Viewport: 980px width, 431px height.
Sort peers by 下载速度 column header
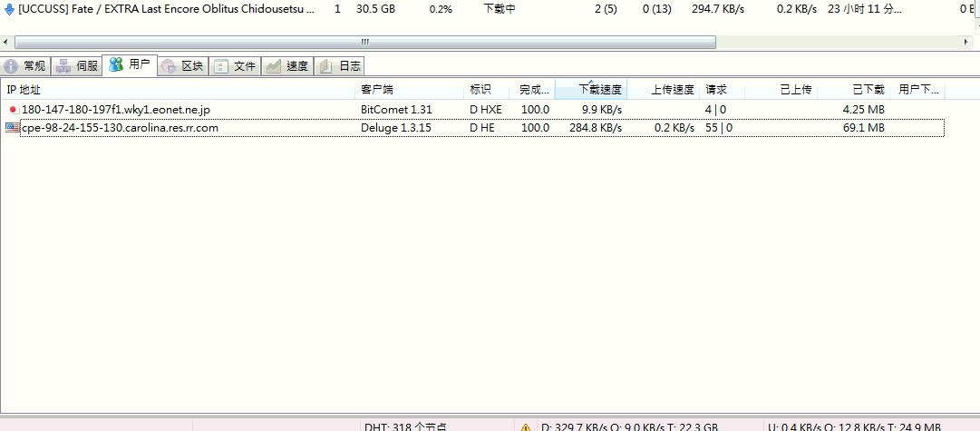click(590, 90)
